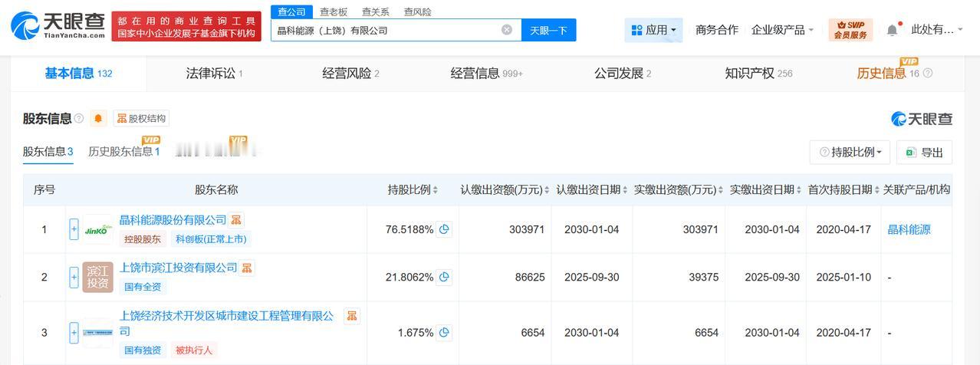Image resolution: width=980 pixels, height=365 pixels.
Task: Click the 导出 export button
Action: (925, 152)
